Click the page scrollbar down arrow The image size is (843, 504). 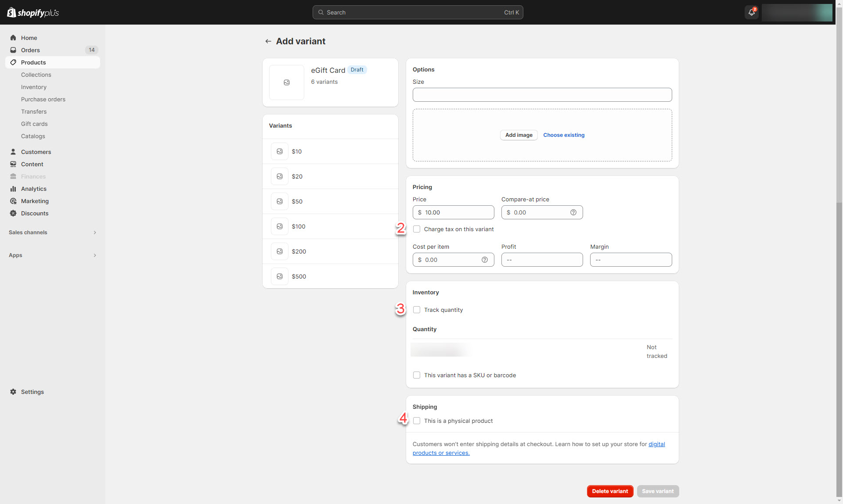tap(839, 500)
